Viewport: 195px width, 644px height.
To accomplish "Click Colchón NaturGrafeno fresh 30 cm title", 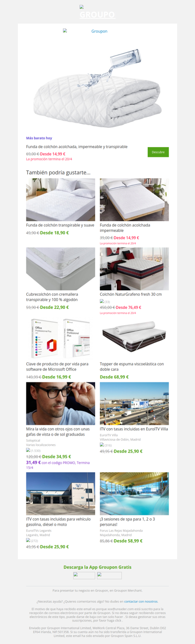I will click(131, 294).
